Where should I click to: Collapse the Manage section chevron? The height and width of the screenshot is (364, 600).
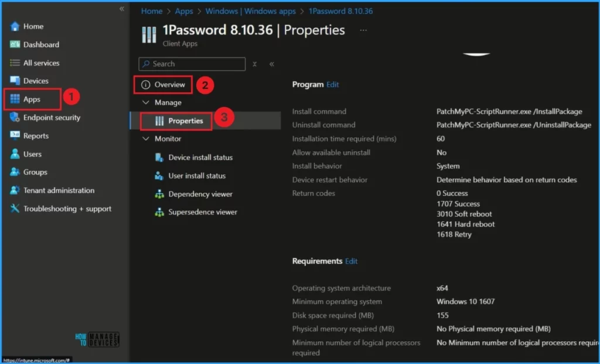click(145, 102)
